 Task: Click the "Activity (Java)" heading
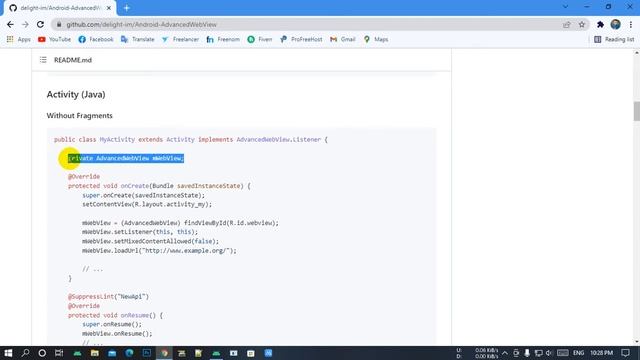(76, 94)
